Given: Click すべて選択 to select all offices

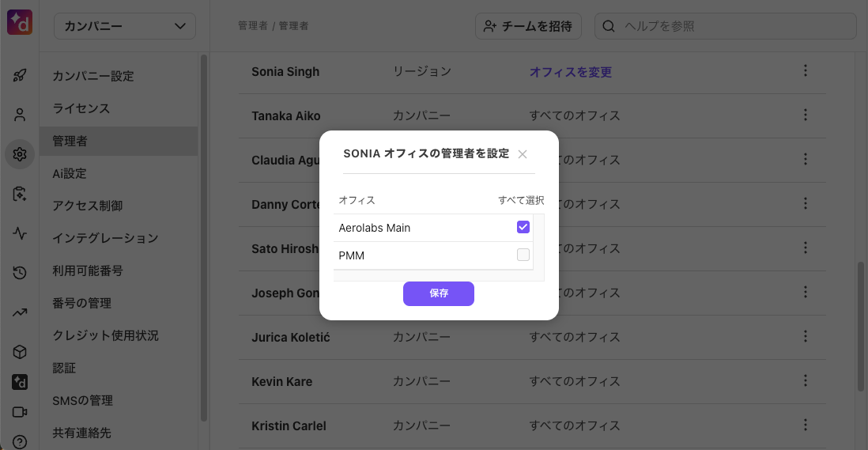Looking at the screenshot, I should point(521,200).
